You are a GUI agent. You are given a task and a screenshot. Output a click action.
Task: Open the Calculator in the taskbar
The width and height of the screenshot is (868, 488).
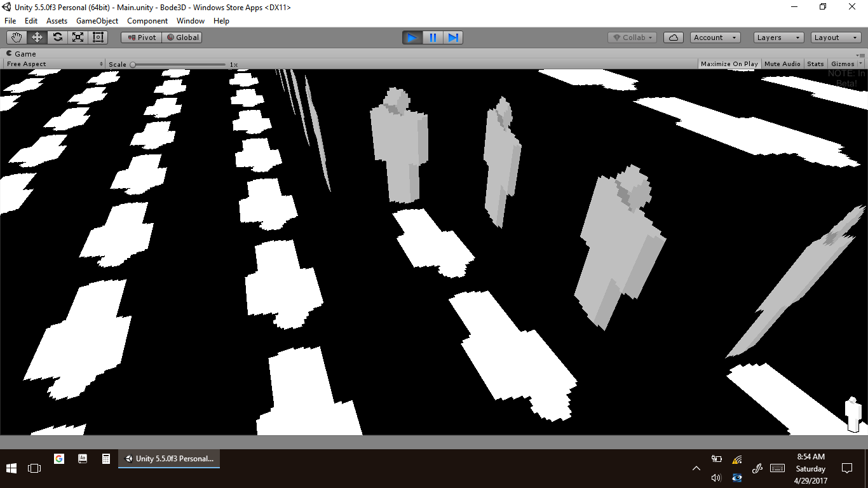[106, 459]
